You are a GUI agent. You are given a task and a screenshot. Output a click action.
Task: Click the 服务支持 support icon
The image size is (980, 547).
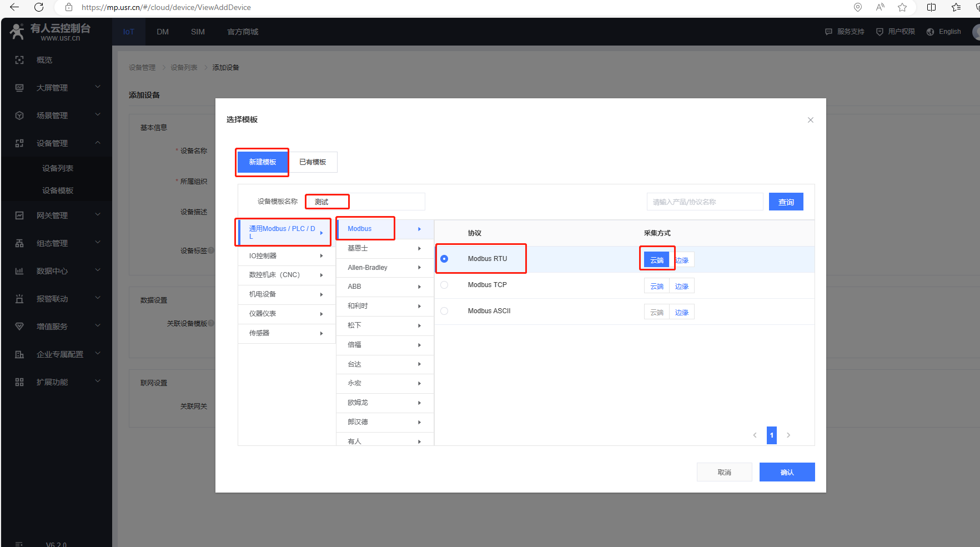(828, 32)
